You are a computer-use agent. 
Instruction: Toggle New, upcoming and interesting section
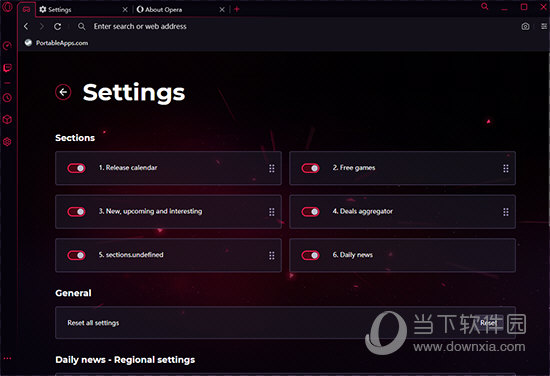point(76,212)
